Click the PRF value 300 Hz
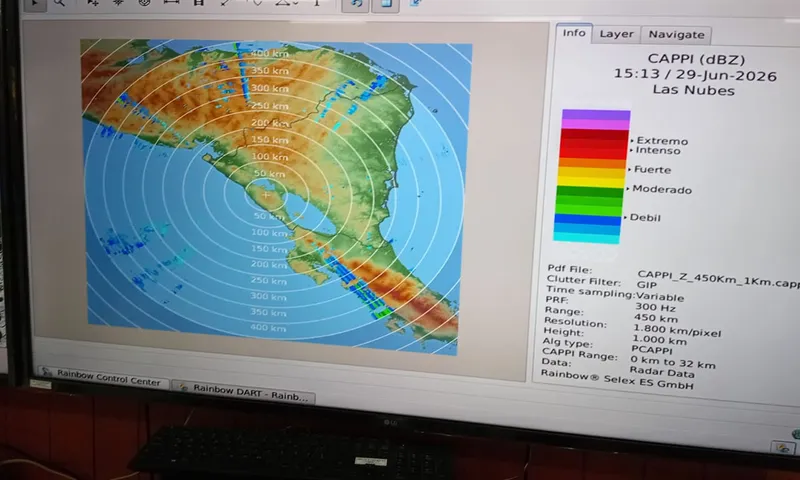This screenshot has height=480, width=800. [655, 308]
